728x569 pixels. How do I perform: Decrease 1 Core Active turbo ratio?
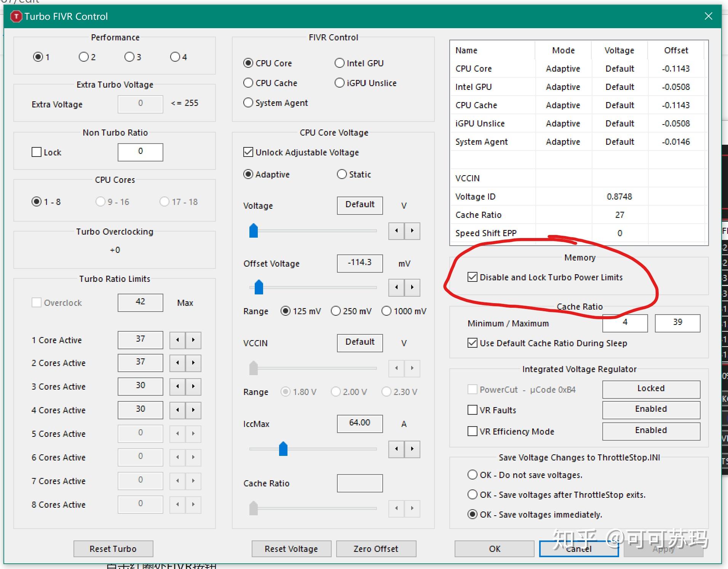click(x=177, y=340)
